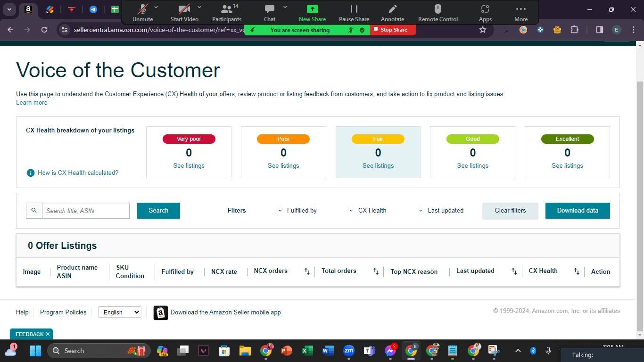Download data for the listings
This screenshot has height=362, width=644.
[578, 211]
